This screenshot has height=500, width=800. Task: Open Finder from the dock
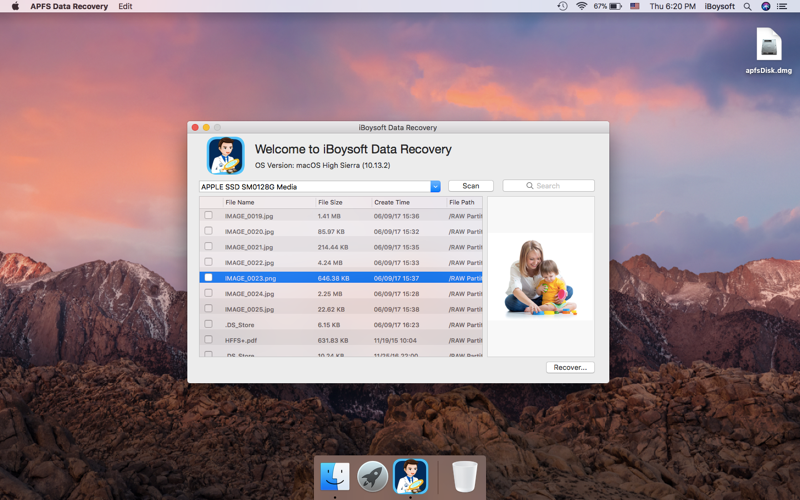335,477
